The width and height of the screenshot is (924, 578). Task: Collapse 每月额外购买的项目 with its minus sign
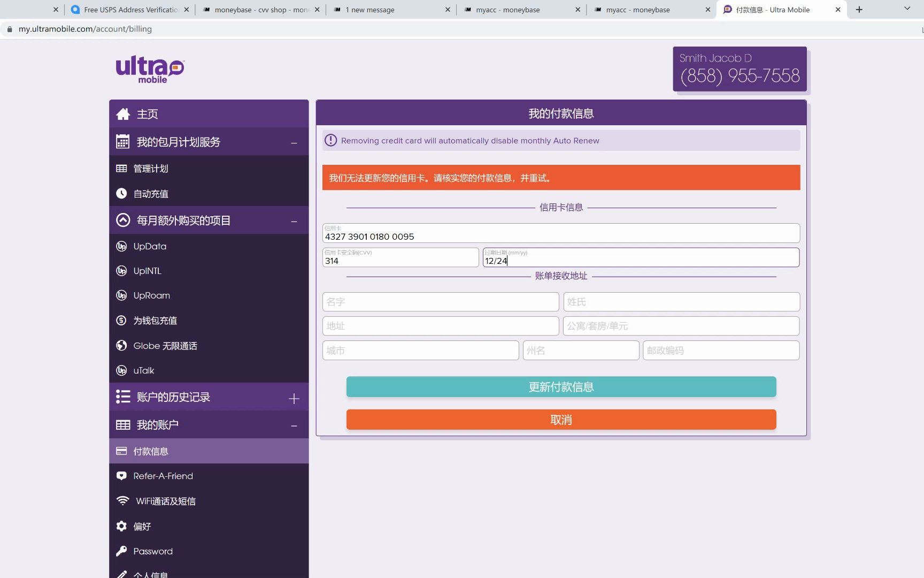coord(294,221)
